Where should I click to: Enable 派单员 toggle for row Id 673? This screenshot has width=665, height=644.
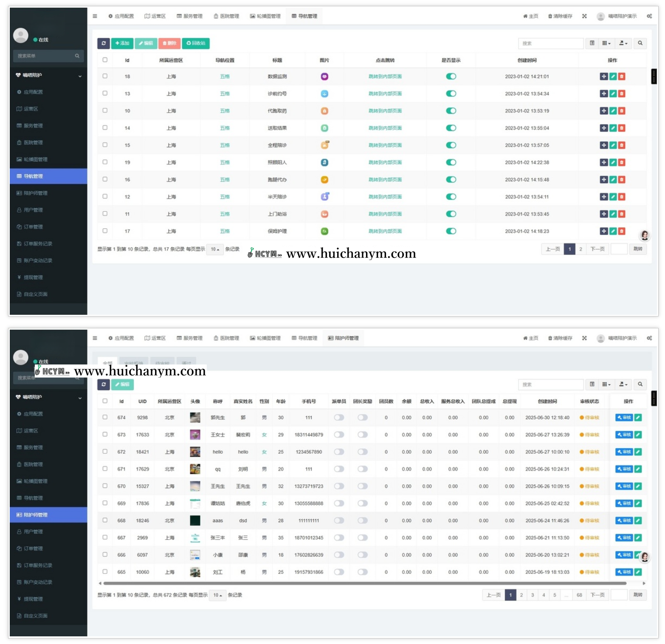point(339,435)
